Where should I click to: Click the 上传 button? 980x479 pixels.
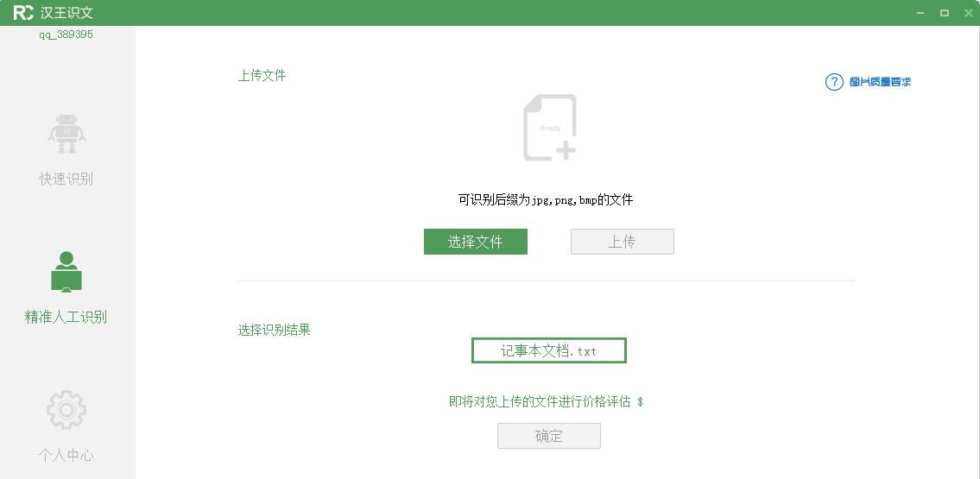[623, 242]
